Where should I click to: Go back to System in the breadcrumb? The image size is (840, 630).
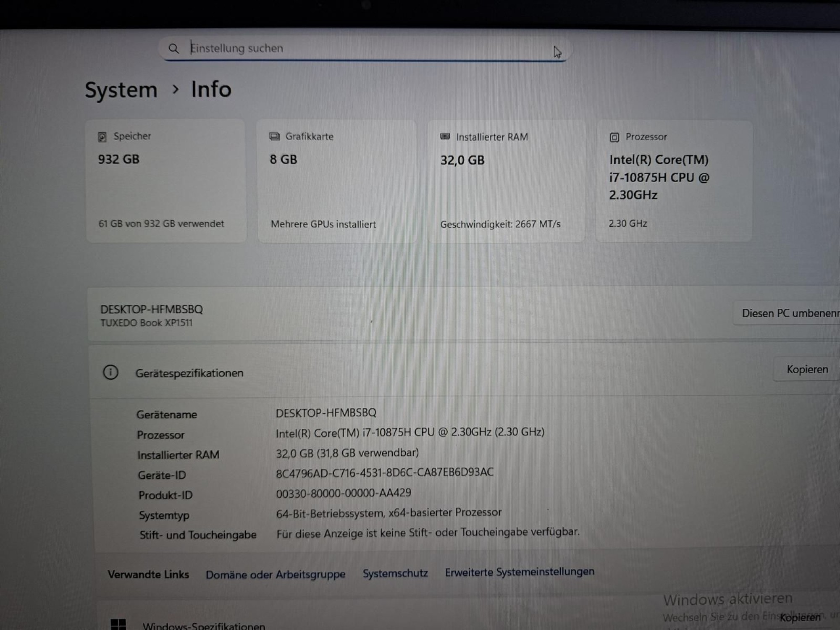121,90
